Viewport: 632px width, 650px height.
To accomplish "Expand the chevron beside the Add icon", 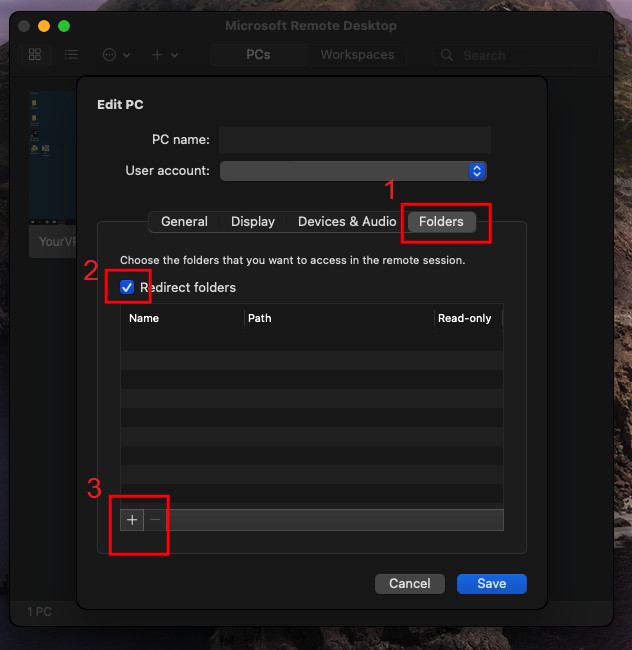I will tap(174, 55).
